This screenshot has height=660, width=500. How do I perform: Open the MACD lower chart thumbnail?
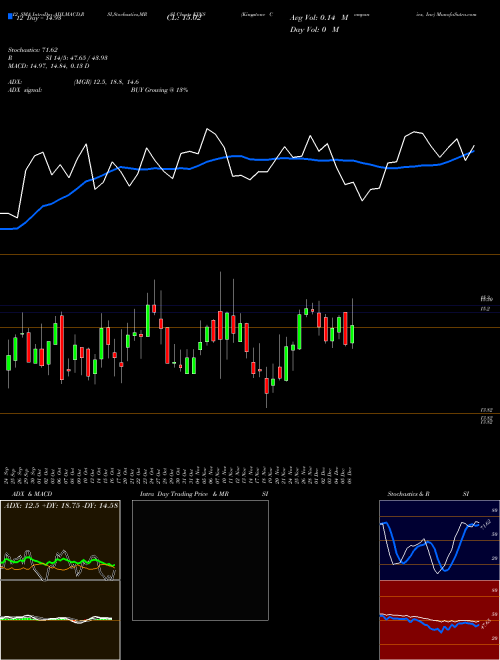coord(60,620)
